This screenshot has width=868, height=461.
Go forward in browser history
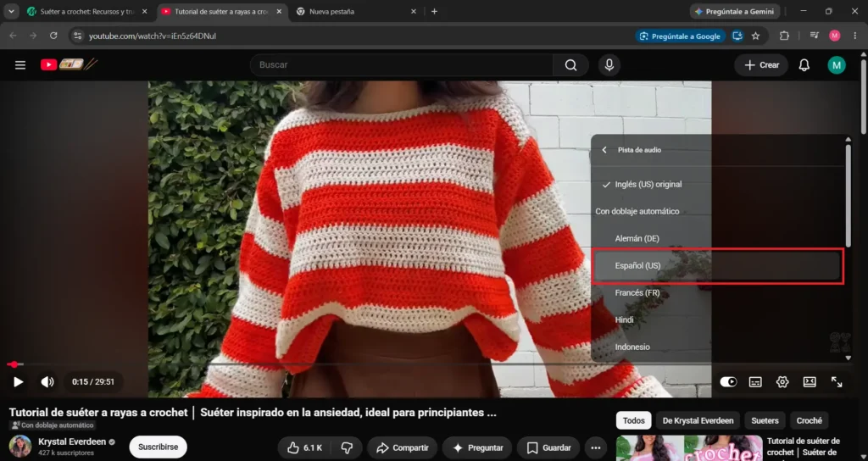pos(33,36)
